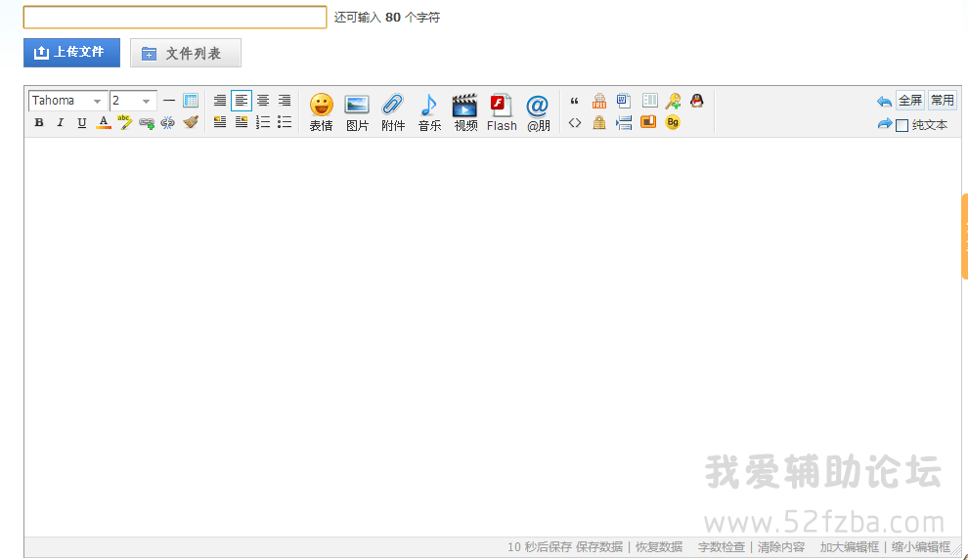968x560 pixels.
Task: Toggle italic text formatting
Action: click(x=60, y=122)
